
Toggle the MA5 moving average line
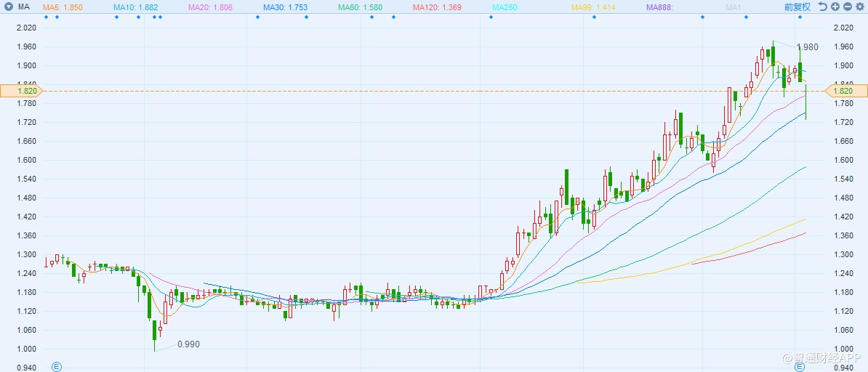(x=62, y=7)
